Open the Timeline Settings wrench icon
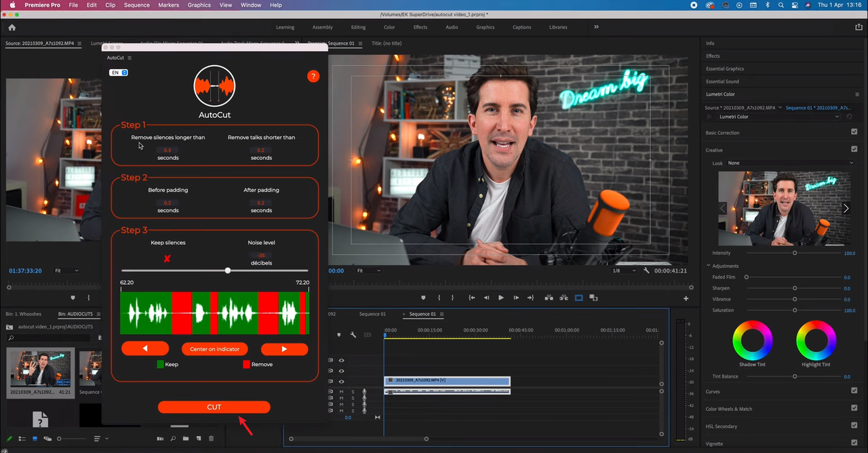Image resolution: width=868 pixels, height=453 pixels. [353, 334]
